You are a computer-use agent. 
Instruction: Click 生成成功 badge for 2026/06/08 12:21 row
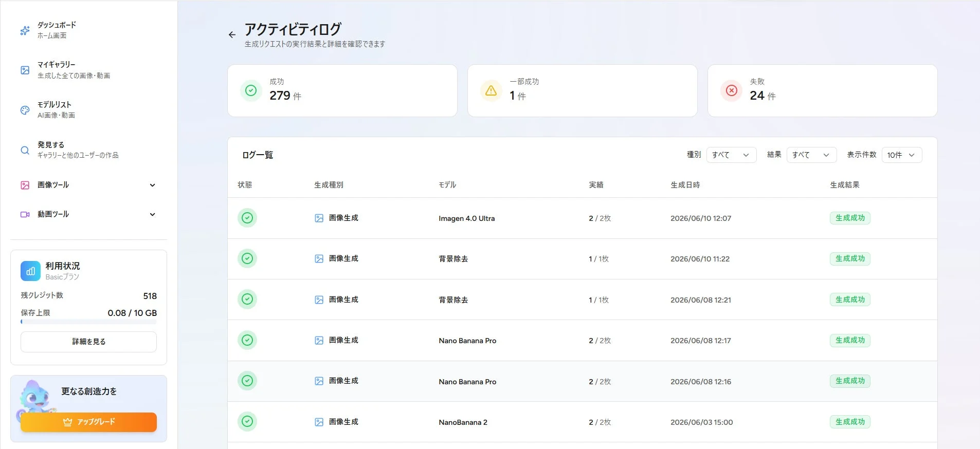pos(850,299)
